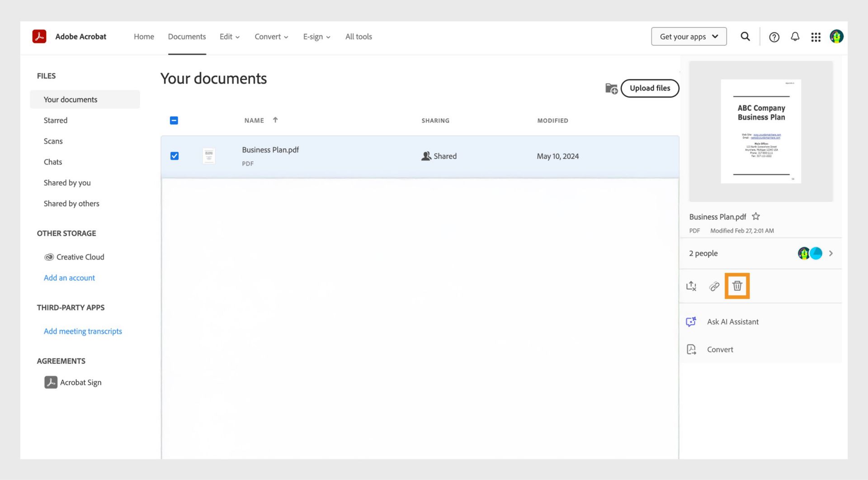Screen dimensions: 868x480
Task: Click the Add an account link
Action: click(x=69, y=278)
